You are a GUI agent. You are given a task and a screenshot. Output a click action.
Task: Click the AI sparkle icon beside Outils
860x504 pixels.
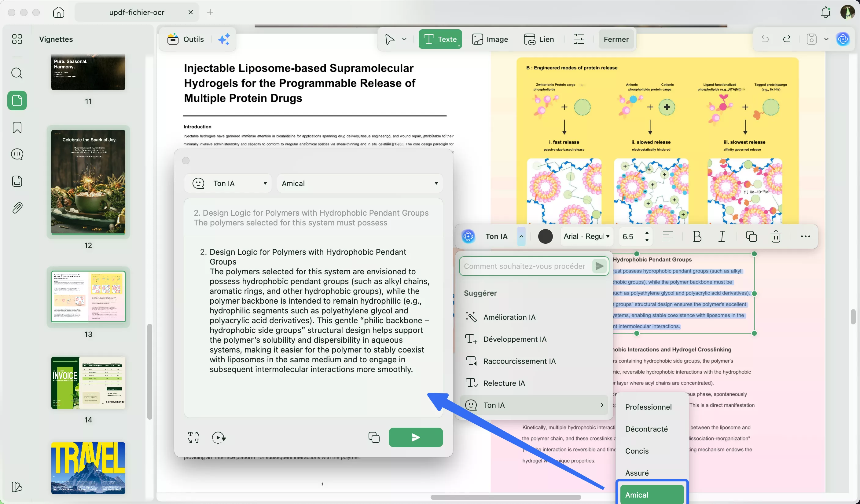224,39
